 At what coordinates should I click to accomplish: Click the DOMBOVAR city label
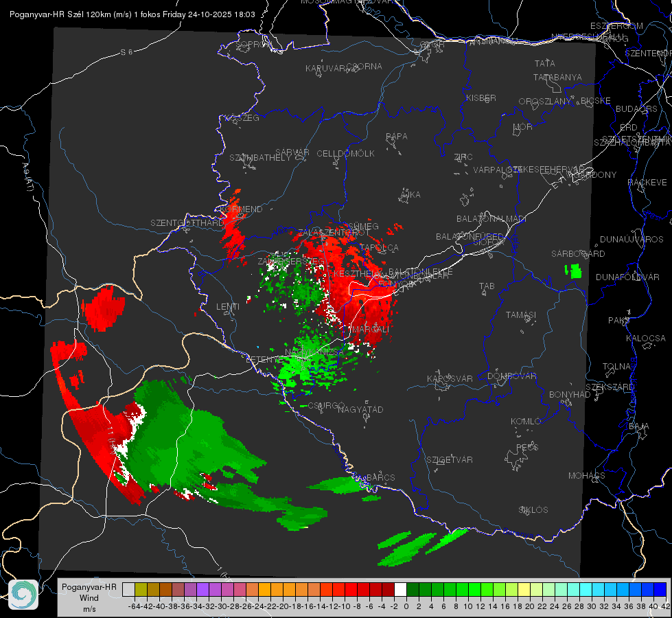coord(511,376)
